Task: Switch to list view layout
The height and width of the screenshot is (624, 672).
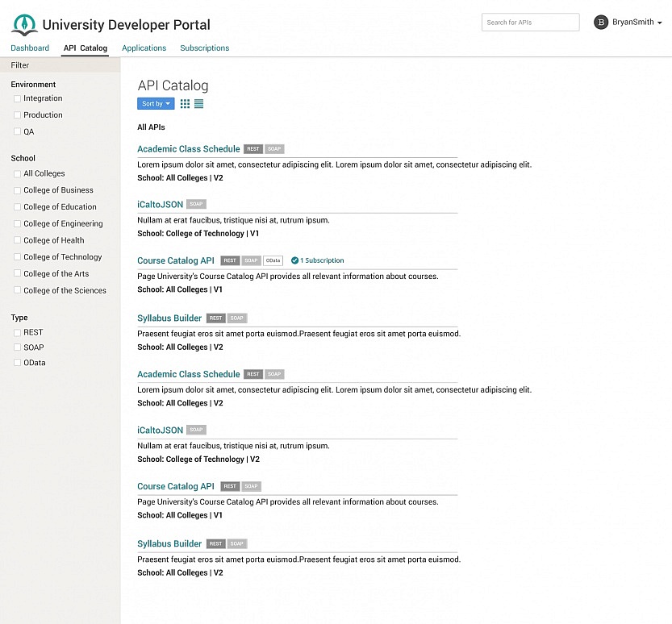Action: point(198,103)
